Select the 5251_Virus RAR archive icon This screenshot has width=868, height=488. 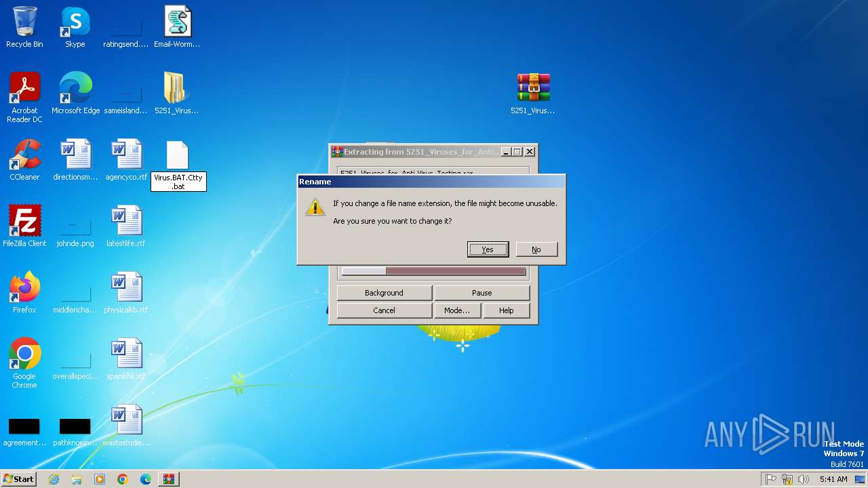[x=533, y=94]
